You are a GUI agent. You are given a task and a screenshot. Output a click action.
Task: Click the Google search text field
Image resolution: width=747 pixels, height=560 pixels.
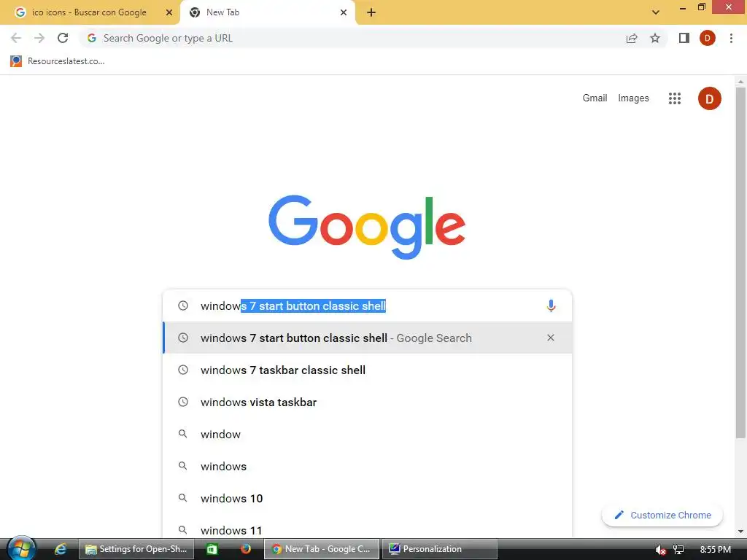367,306
